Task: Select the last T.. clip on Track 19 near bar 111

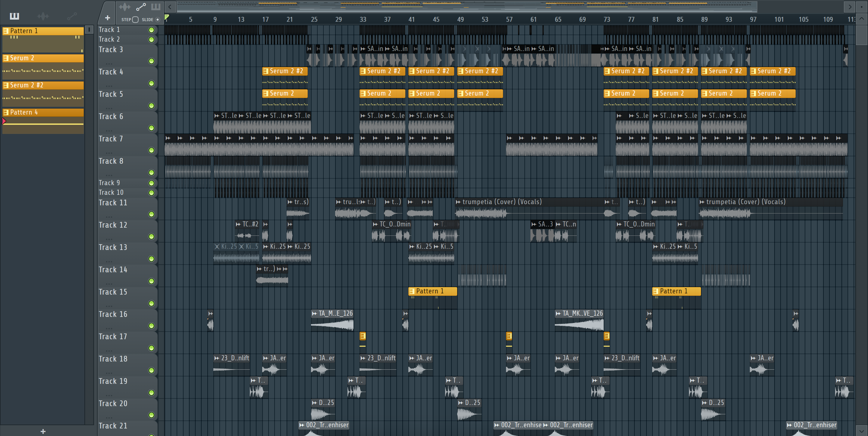Action: (x=844, y=388)
